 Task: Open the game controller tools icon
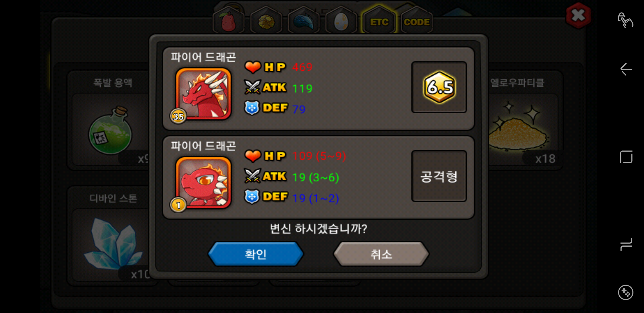(626, 292)
